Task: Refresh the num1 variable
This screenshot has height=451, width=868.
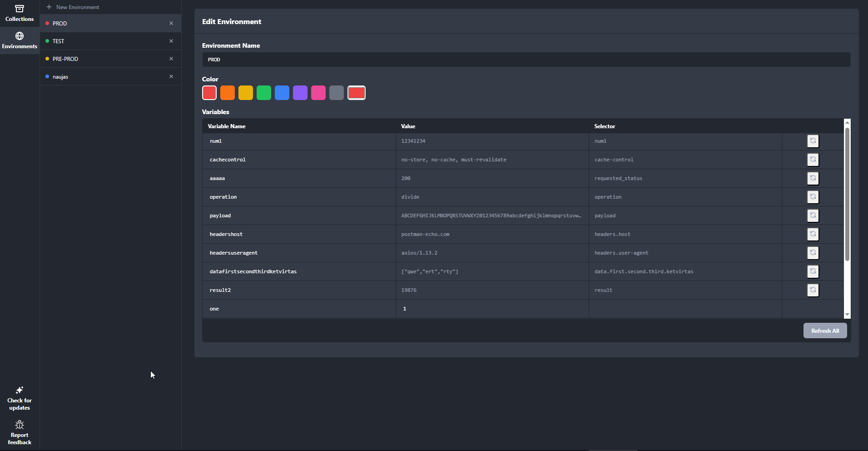Action: [x=813, y=141]
